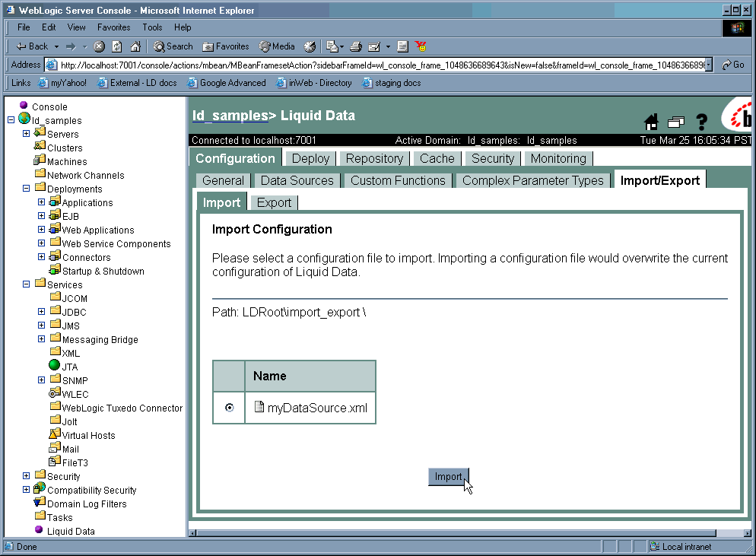Image resolution: width=756 pixels, height=556 pixels.
Task: Expand the Web Applications node
Action: click(42, 229)
